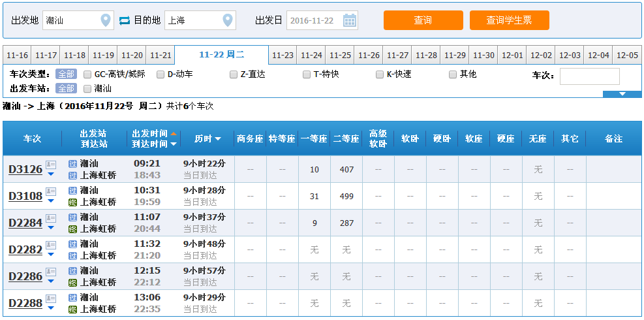Sort by arrival time white arrow

[174, 144]
